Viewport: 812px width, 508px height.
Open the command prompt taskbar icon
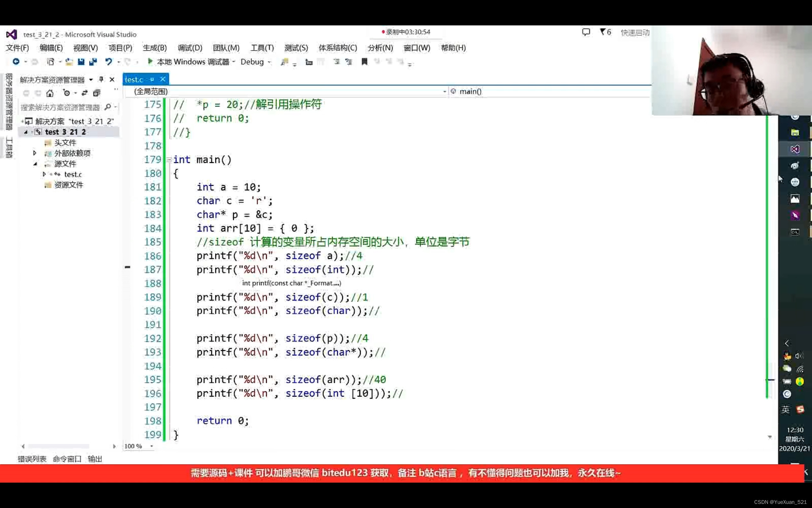coord(795,232)
